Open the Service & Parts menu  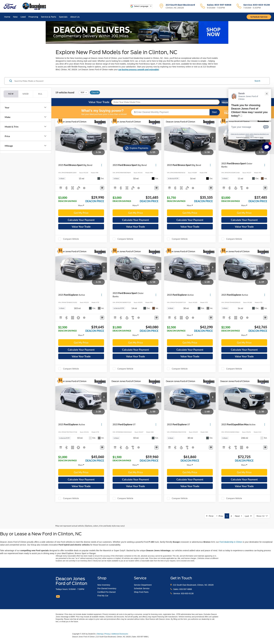coord(49,17)
